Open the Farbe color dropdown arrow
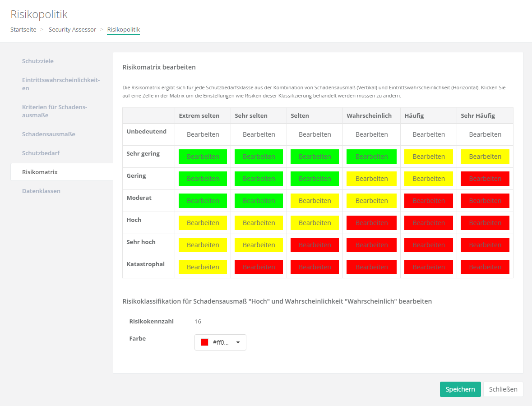This screenshot has width=532, height=406. [238, 342]
